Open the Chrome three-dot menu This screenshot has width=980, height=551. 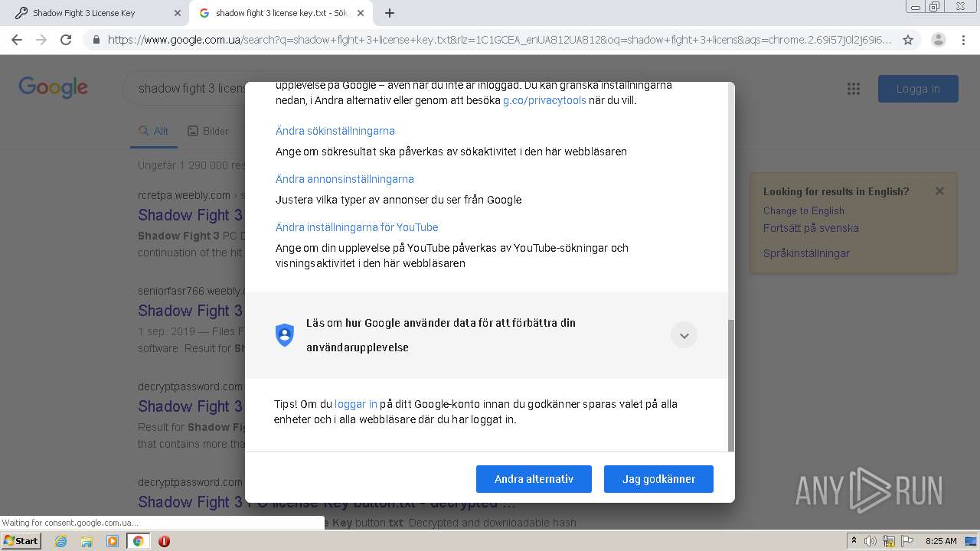[x=964, y=40]
